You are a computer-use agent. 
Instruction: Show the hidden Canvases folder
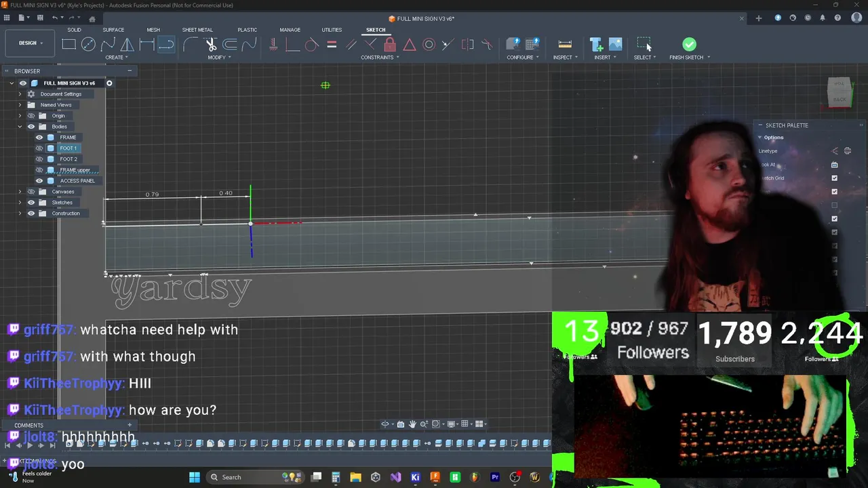[x=31, y=192]
